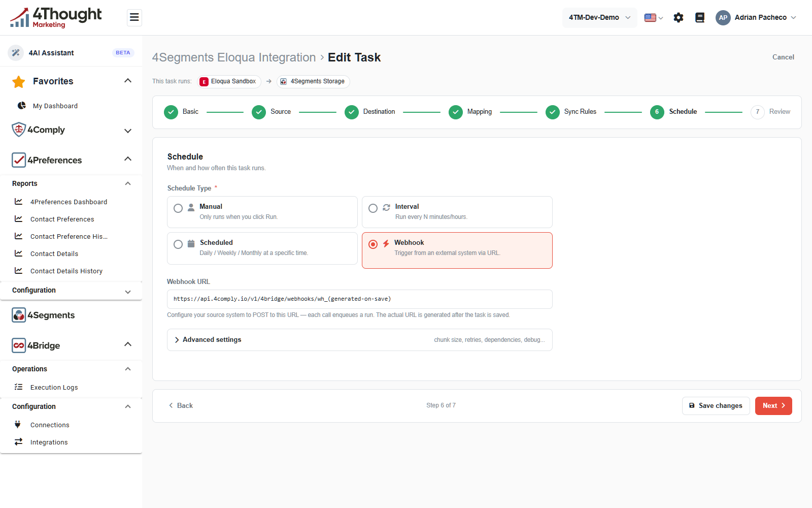
Task: Click the 4Segments logo icon in sidebar
Action: [x=19, y=315]
